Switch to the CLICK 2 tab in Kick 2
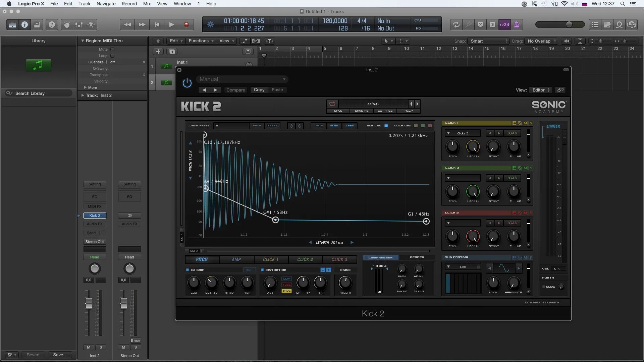Viewport: 644px width, 362px height. click(x=305, y=259)
